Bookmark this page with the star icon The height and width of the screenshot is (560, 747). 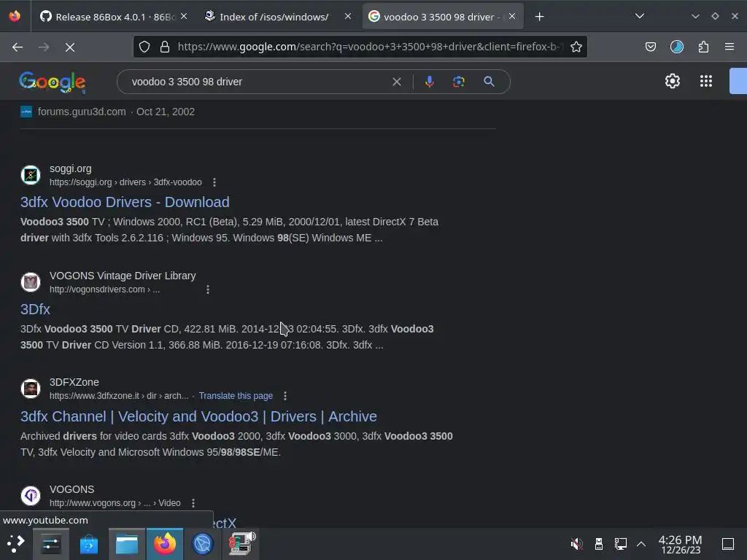coord(576,47)
